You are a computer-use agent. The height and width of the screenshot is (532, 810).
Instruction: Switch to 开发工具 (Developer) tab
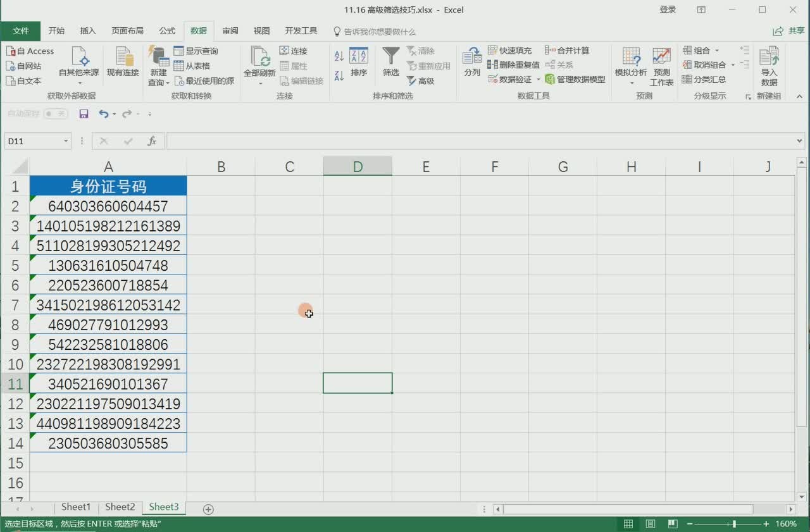(x=301, y=31)
